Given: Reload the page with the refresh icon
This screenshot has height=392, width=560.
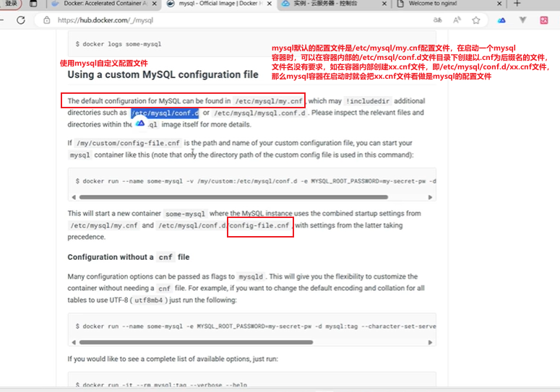Looking at the screenshot, I should (21, 20).
